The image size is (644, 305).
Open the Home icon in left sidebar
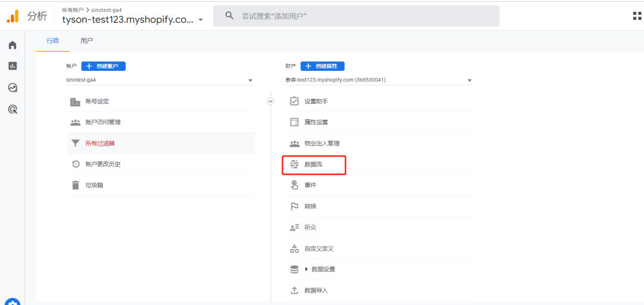(x=13, y=45)
